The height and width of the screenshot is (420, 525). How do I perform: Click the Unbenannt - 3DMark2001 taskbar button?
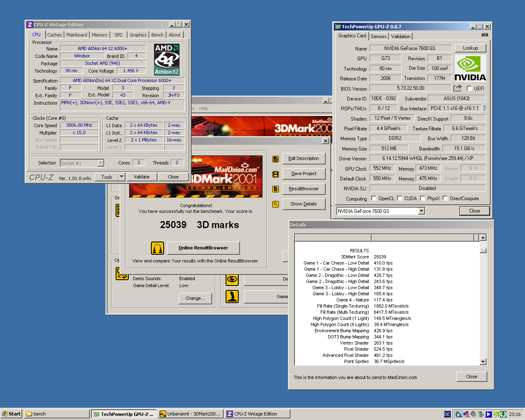point(191,414)
